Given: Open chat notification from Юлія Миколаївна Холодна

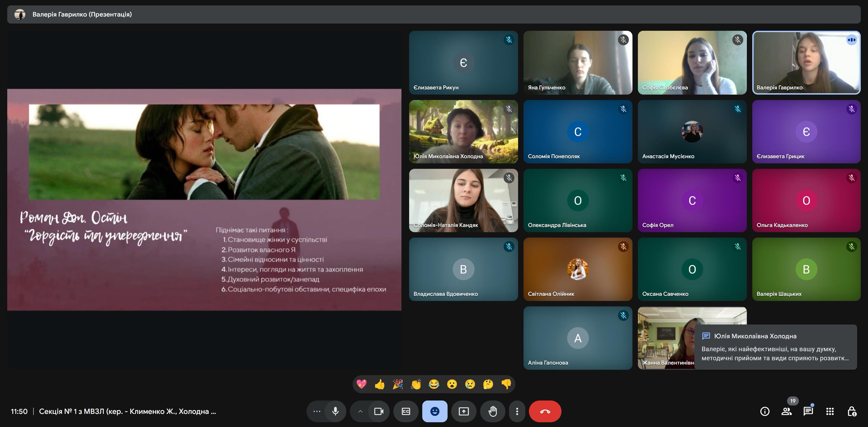Looking at the screenshot, I should (775, 347).
